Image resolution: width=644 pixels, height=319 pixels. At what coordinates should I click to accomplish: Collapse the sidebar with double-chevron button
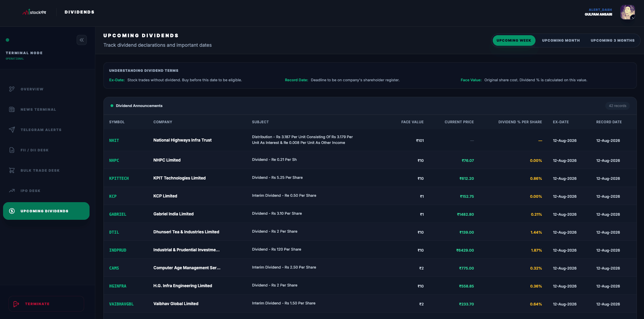82,40
